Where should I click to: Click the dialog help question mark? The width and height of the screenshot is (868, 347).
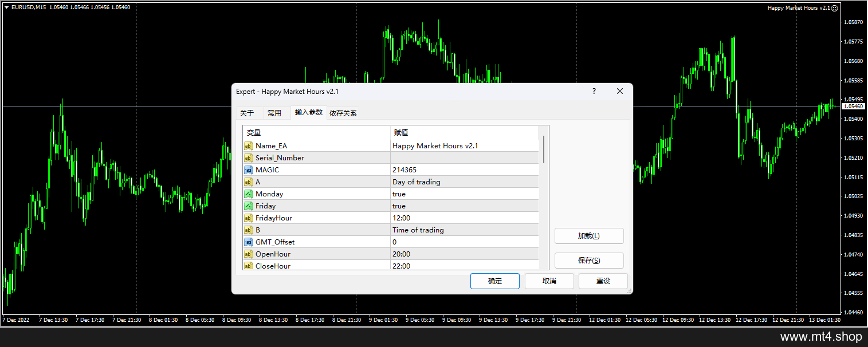click(x=594, y=92)
